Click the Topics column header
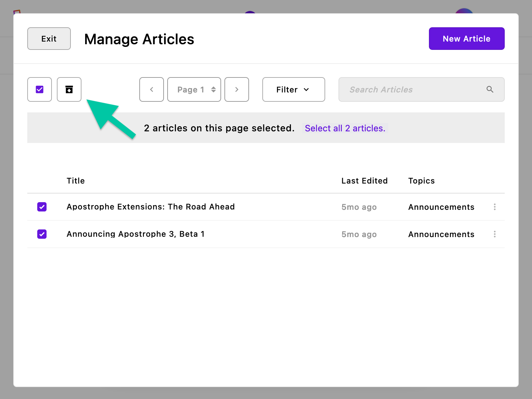This screenshot has height=399, width=532. point(421,181)
